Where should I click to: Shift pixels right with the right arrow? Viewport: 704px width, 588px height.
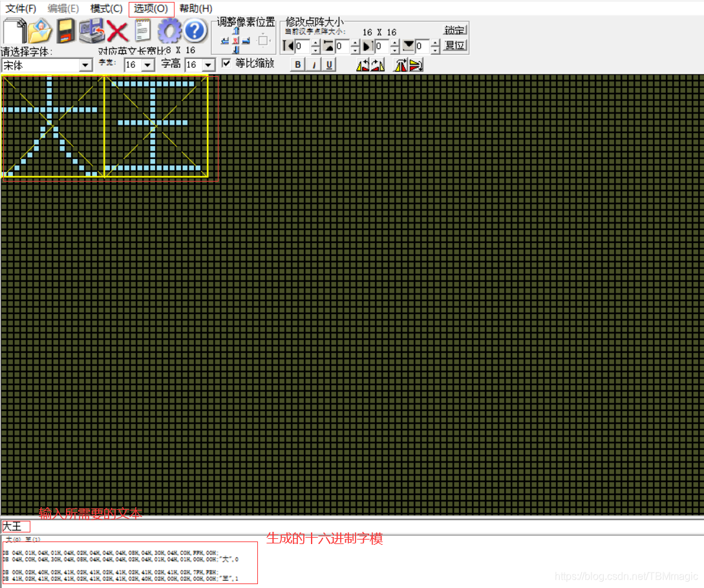246,41
